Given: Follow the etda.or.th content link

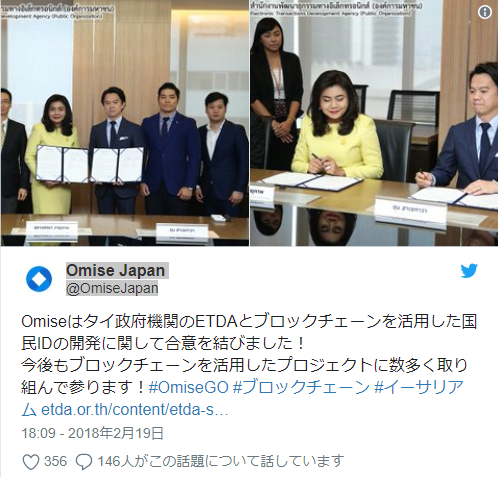Looking at the screenshot, I should pyautogui.click(x=135, y=410).
